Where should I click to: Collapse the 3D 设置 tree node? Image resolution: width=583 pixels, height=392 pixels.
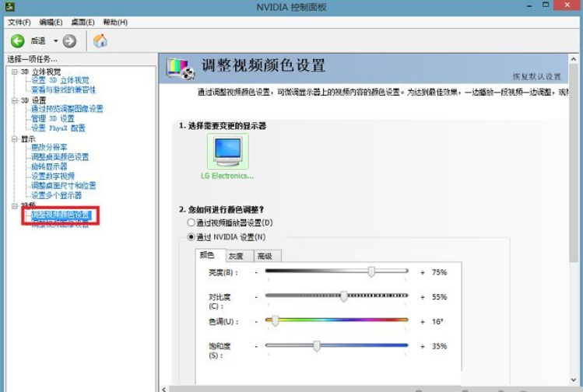(x=15, y=100)
